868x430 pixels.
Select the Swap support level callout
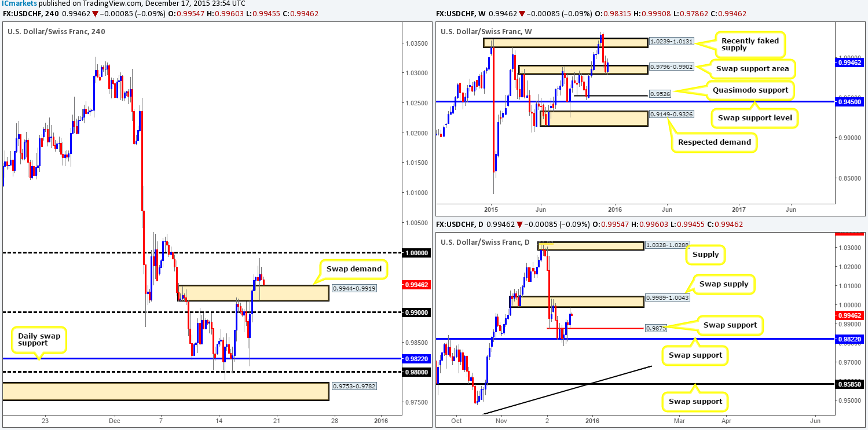(754, 117)
